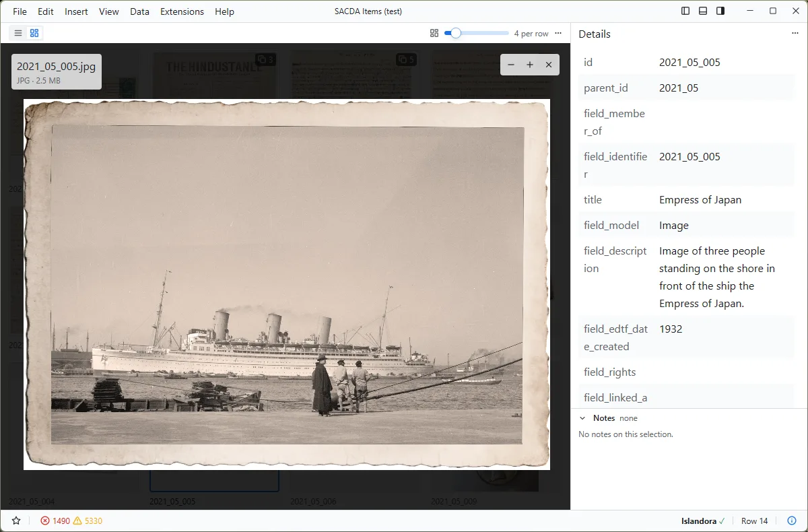Click the 4 per row label

531,34
